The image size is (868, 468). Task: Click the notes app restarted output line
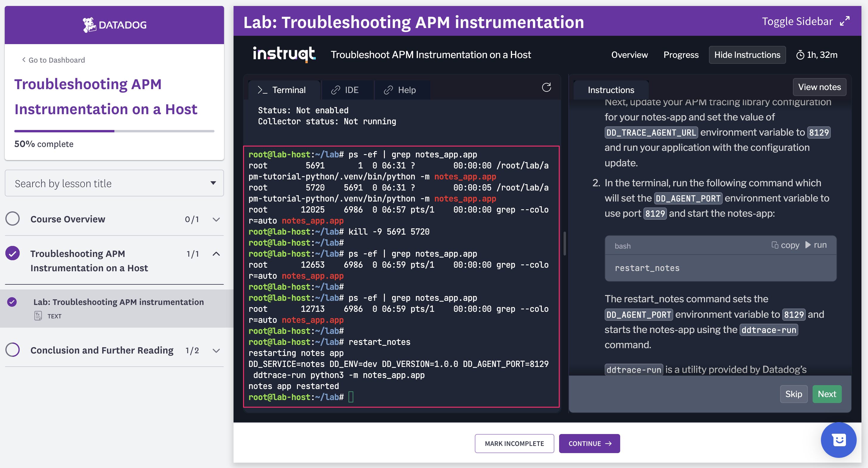point(293,386)
